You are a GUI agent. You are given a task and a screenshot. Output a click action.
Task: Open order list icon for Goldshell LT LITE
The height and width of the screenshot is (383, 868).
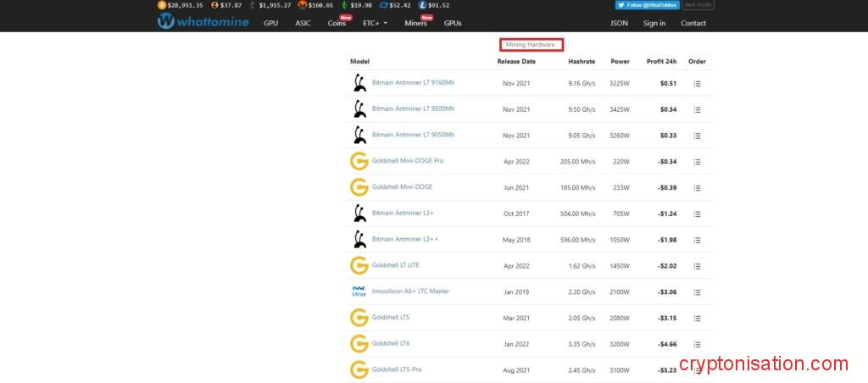(697, 266)
